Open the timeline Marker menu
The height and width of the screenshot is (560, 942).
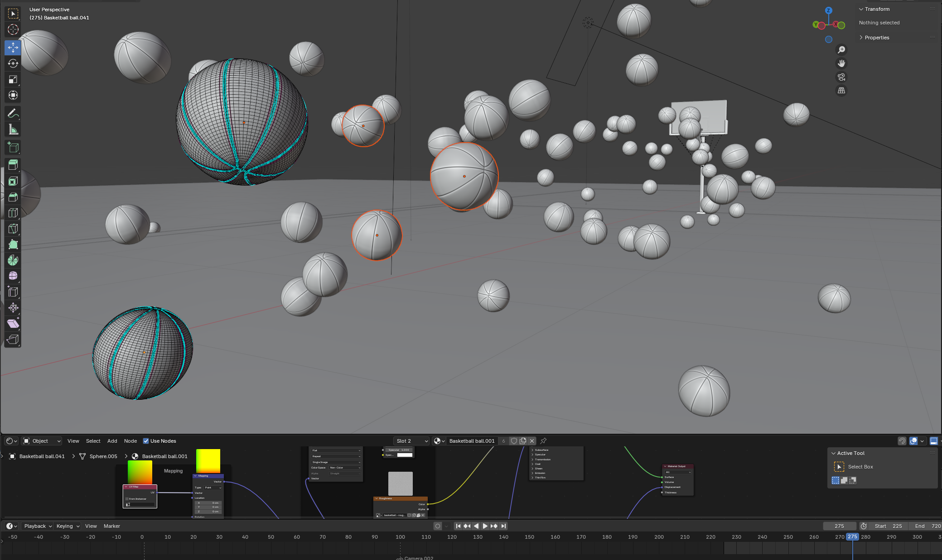coord(111,526)
